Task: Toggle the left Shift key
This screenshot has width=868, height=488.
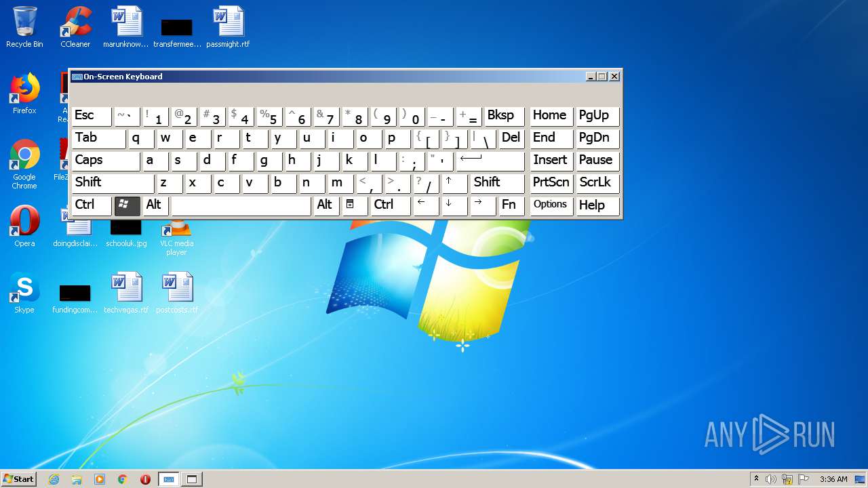Action: (x=113, y=183)
